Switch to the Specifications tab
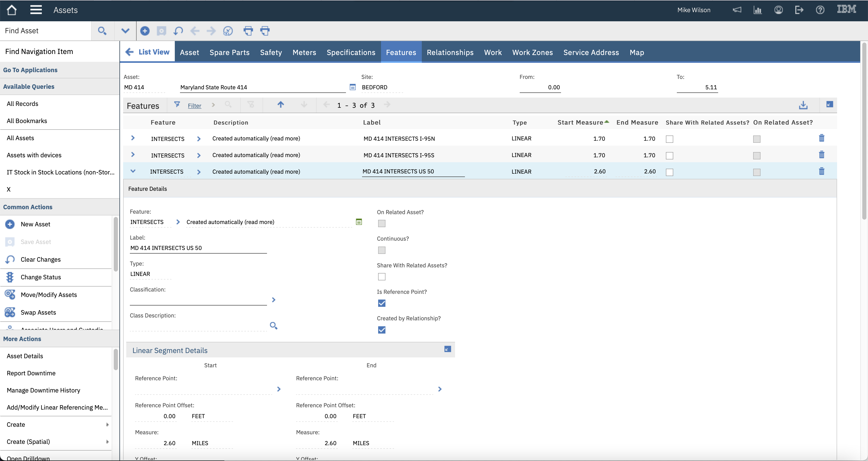Screen dimensions: 868x461 [351, 52]
